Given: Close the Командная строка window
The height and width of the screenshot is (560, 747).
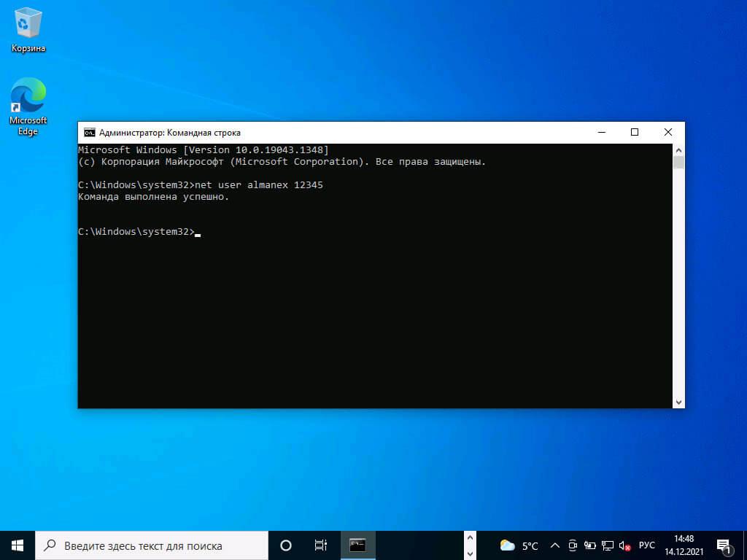Looking at the screenshot, I should [668, 133].
